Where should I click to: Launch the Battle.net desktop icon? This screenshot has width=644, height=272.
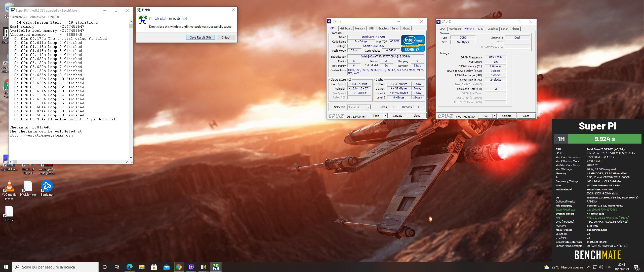[x=47, y=188]
